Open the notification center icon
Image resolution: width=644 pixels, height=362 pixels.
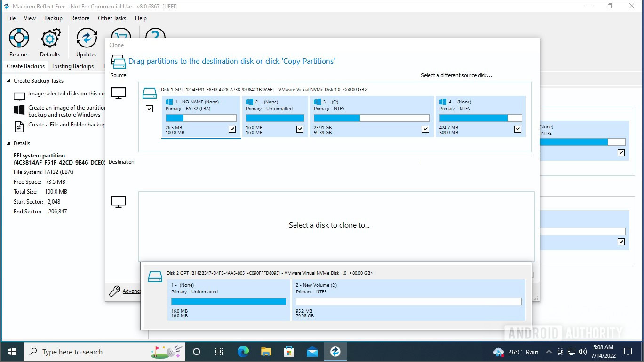coord(628,352)
